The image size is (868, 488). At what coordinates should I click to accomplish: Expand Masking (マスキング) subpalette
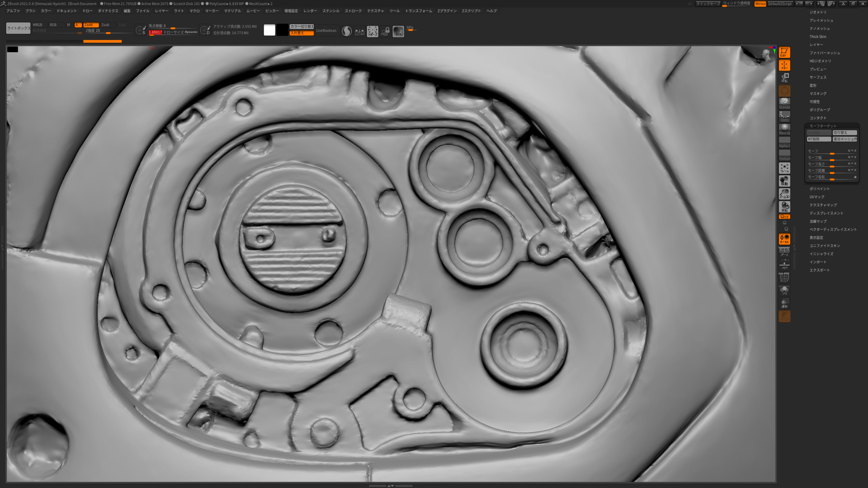818,94
